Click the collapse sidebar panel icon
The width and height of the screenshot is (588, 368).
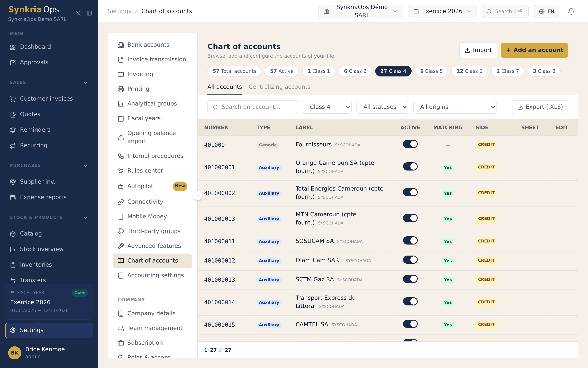(x=89, y=13)
